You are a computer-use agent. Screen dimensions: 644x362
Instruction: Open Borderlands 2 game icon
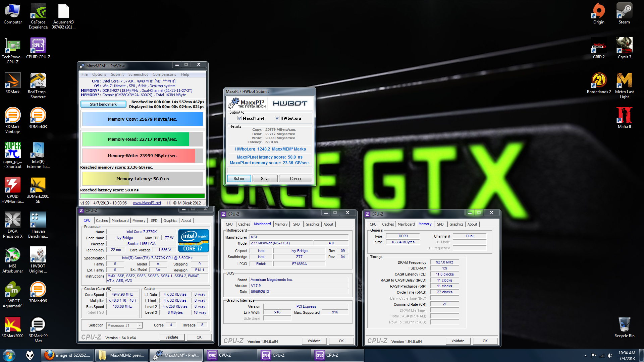click(x=599, y=83)
